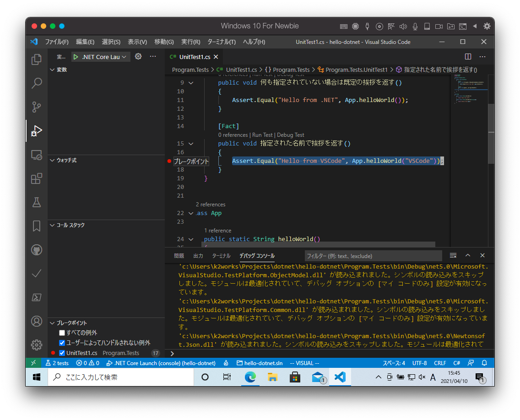Open the GitHub view icon

(37, 250)
